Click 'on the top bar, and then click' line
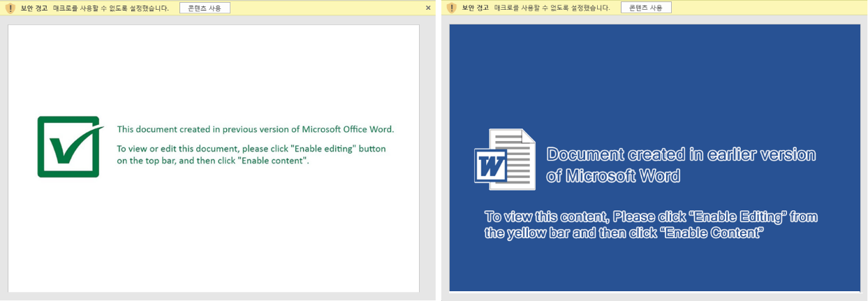Viewport: 868px width, 301px height. (x=213, y=161)
